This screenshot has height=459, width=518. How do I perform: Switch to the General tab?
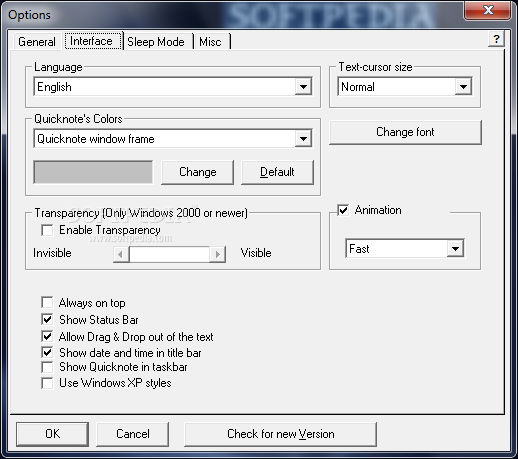(37, 42)
